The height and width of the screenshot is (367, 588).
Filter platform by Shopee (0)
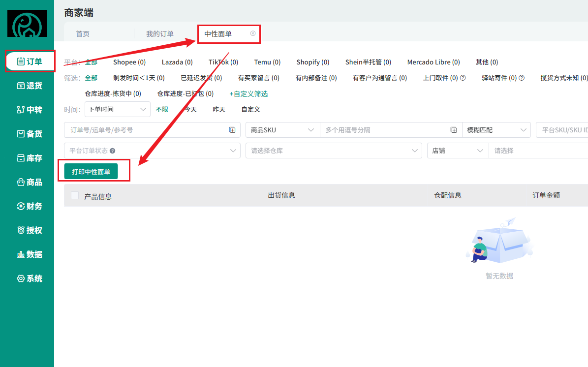(129, 62)
